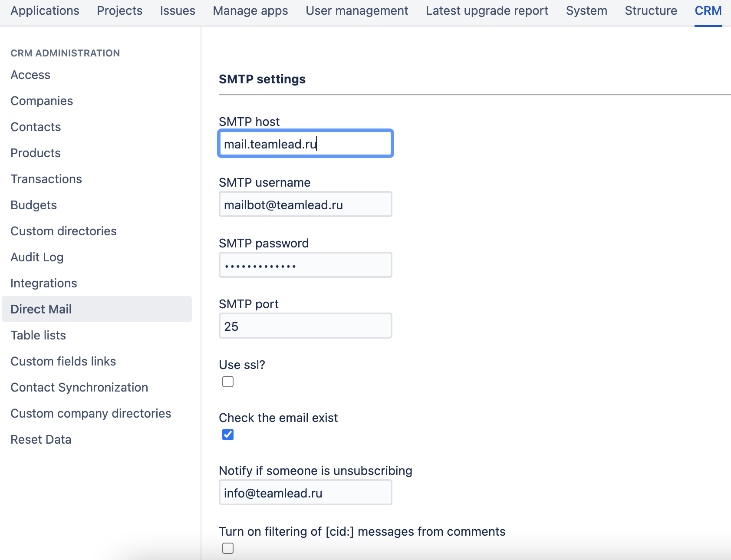Image resolution: width=731 pixels, height=560 pixels.
Task: Open the Manage apps tab
Action: 250,11
